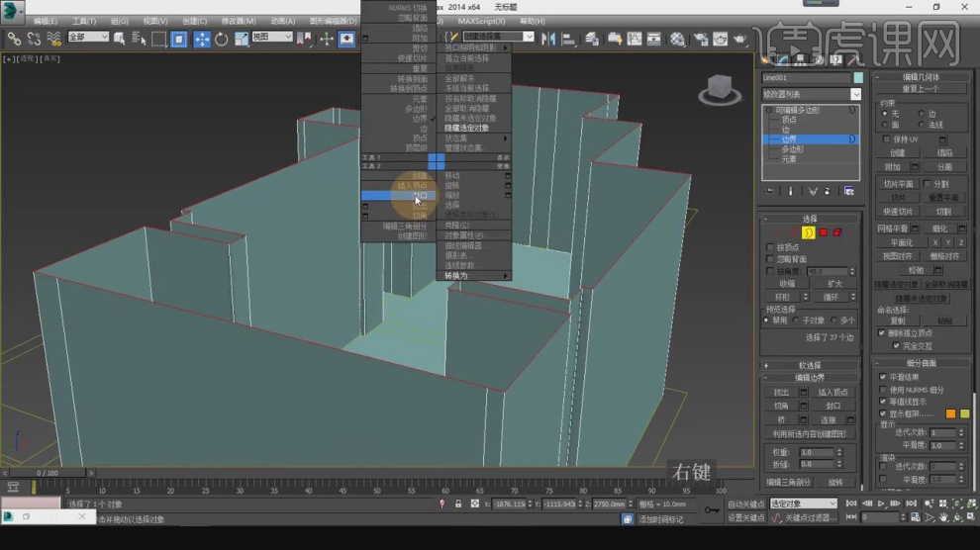Click the ViewCube in the viewport
This screenshot has height=550, width=980.
(720, 88)
